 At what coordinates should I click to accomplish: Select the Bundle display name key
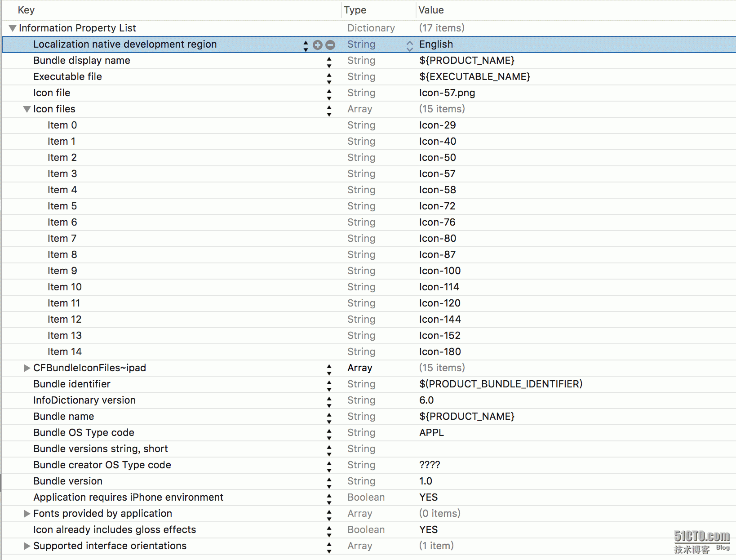[82, 60]
